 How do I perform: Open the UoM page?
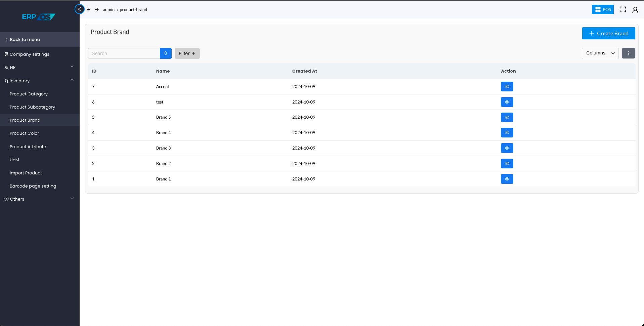pos(14,160)
